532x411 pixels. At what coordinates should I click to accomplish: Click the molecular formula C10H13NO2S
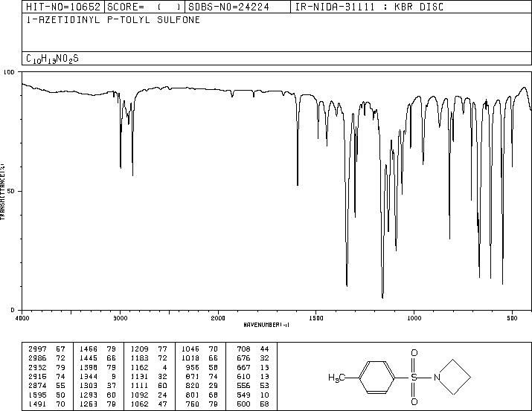(x=52, y=59)
